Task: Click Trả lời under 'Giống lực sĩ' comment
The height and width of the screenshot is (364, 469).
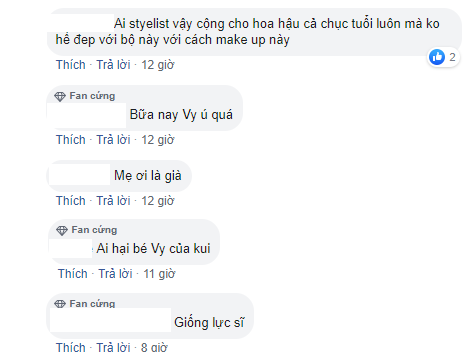Action: point(113,348)
